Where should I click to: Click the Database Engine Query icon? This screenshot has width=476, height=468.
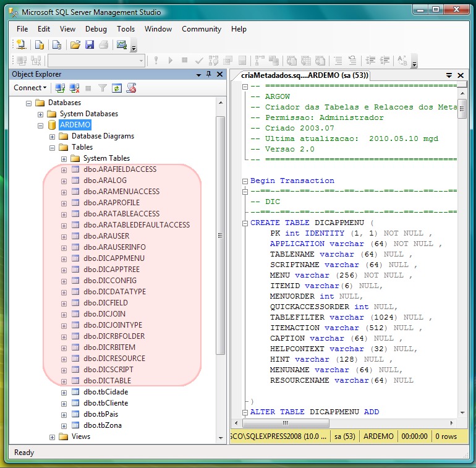[39, 45]
